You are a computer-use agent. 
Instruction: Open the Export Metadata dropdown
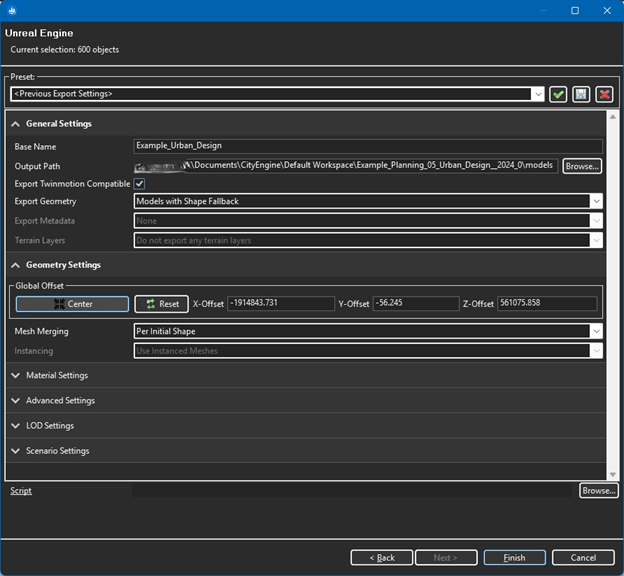(596, 221)
